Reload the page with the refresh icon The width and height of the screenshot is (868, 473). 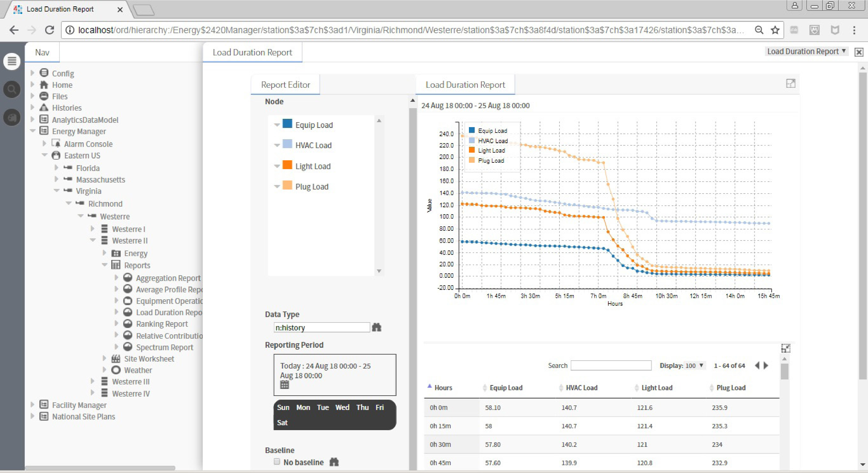[x=49, y=30]
